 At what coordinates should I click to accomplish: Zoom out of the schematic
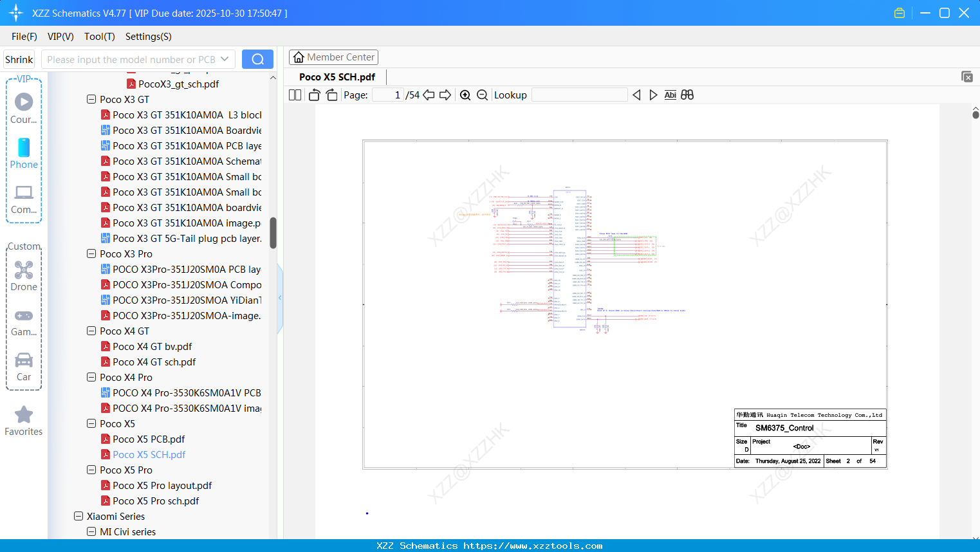482,95
